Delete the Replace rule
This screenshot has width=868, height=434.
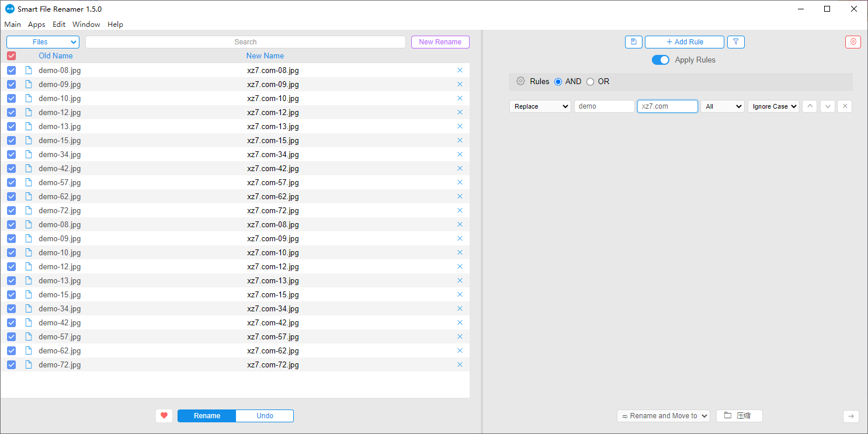point(845,106)
